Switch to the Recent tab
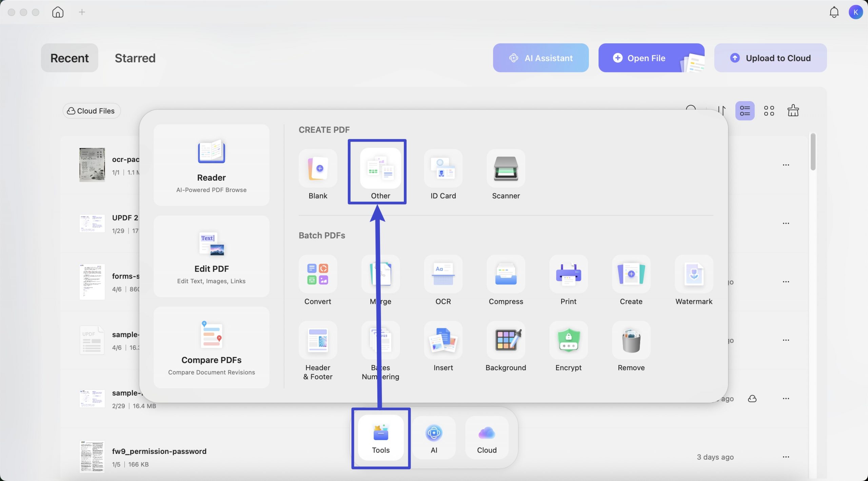 click(x=70, y=58)
